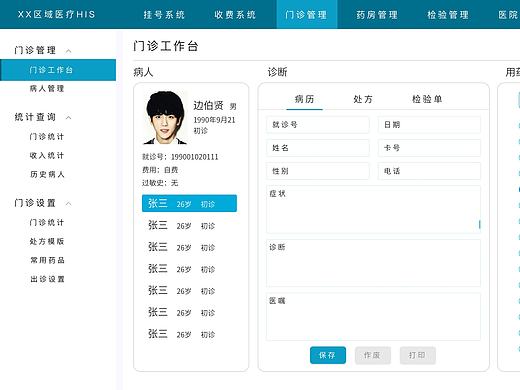The image size is (520, 390).
Task: Open 常用药品 in the sidebar
Action: (47, 260)
